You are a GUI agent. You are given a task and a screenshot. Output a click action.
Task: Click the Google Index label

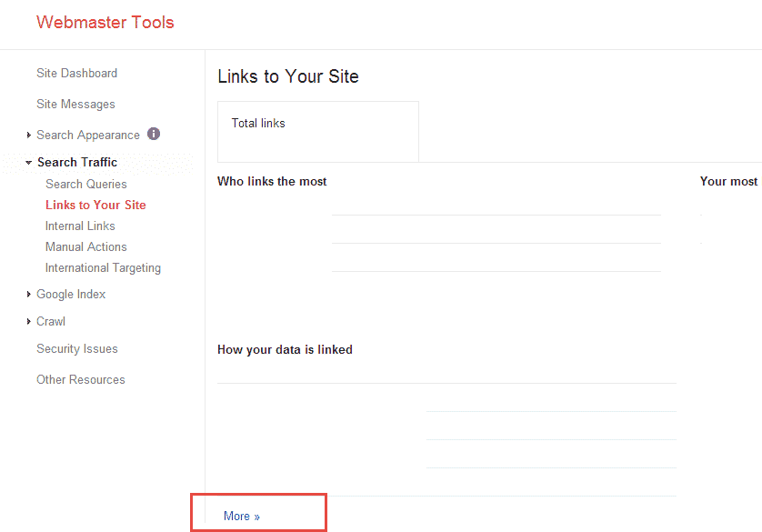click(71, 295)
